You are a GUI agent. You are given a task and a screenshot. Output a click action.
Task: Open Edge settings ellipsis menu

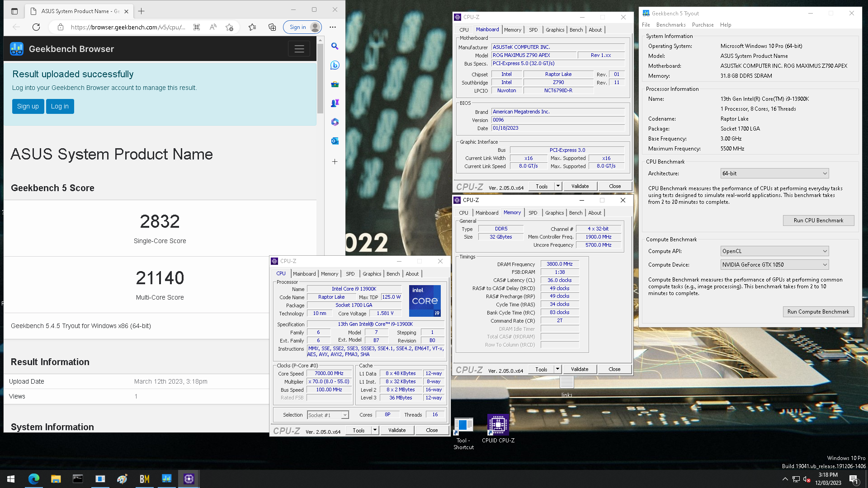(x=333, y=27)
